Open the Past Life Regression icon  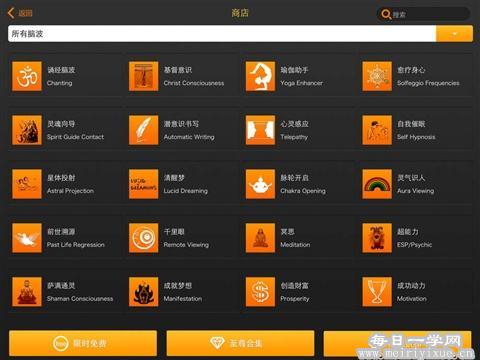(x=27, y=238)
